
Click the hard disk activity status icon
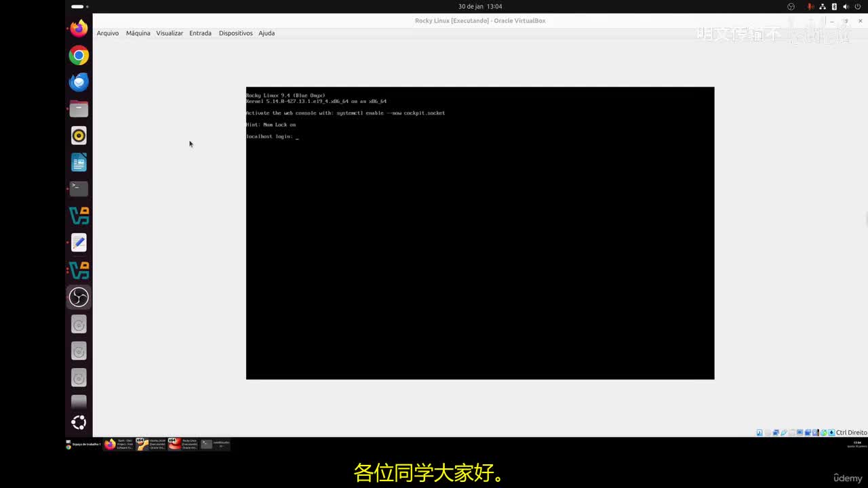[x=759, y=432]
